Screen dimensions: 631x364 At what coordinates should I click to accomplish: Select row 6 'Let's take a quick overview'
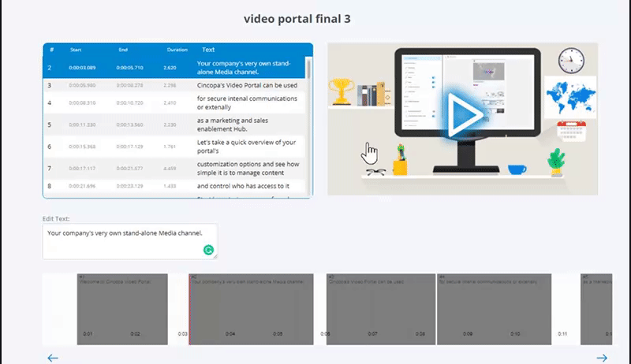pyautogui.click(x=174, y=147)
